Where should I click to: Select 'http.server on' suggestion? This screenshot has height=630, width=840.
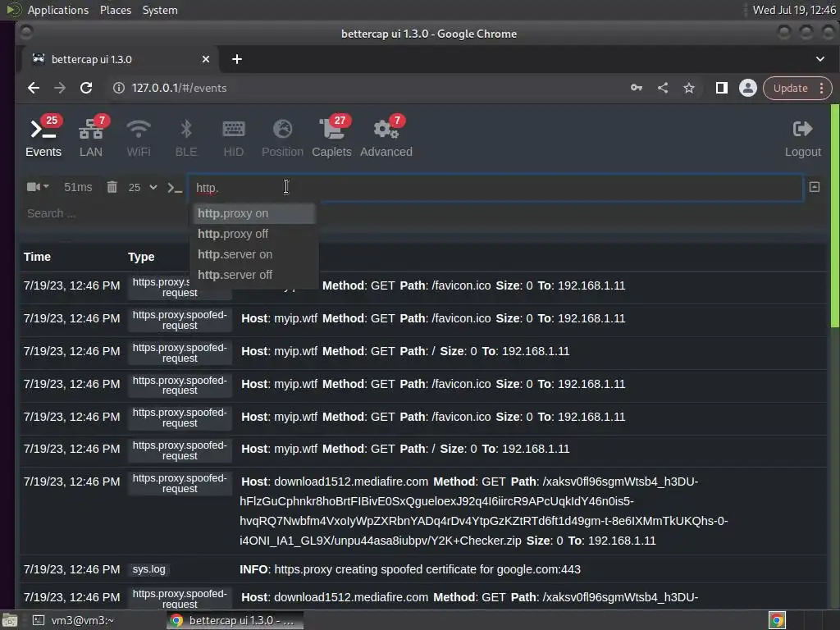click(x=254, y=254)
